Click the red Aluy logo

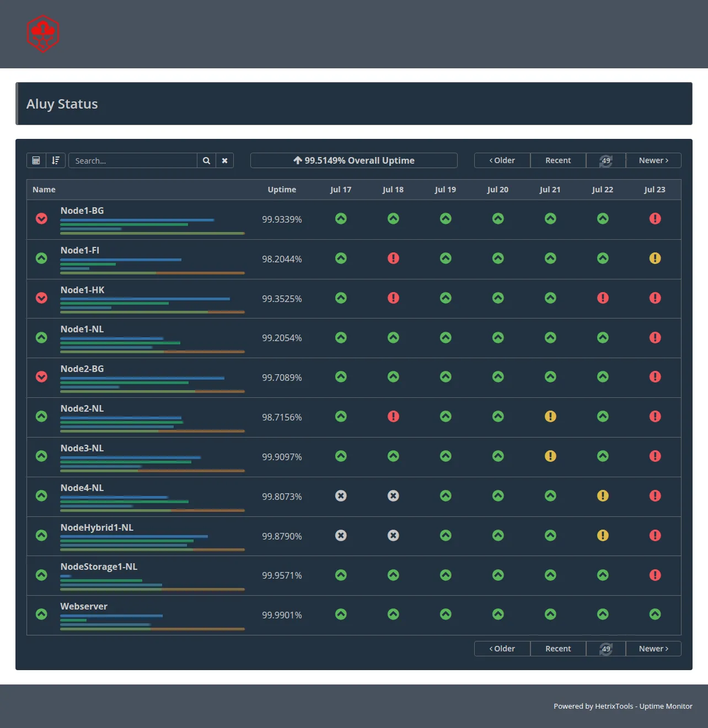click(x=43, y=34)
